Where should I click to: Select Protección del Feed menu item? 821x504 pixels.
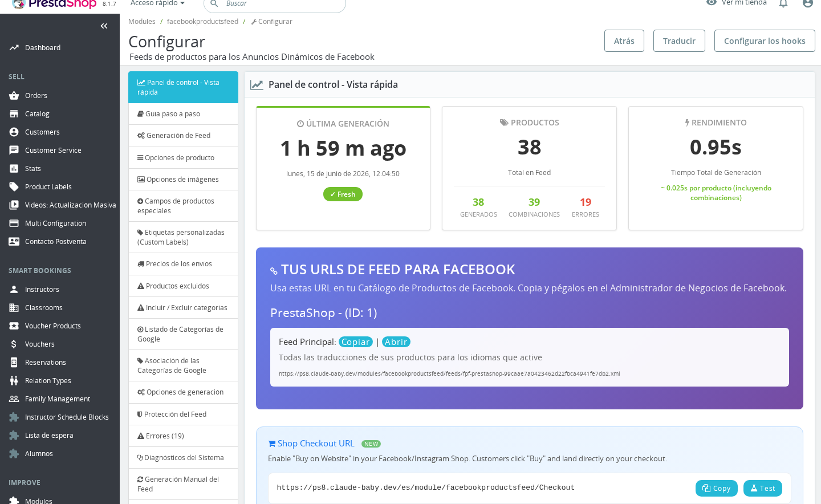pyautogui.click(x=183, y=414)
